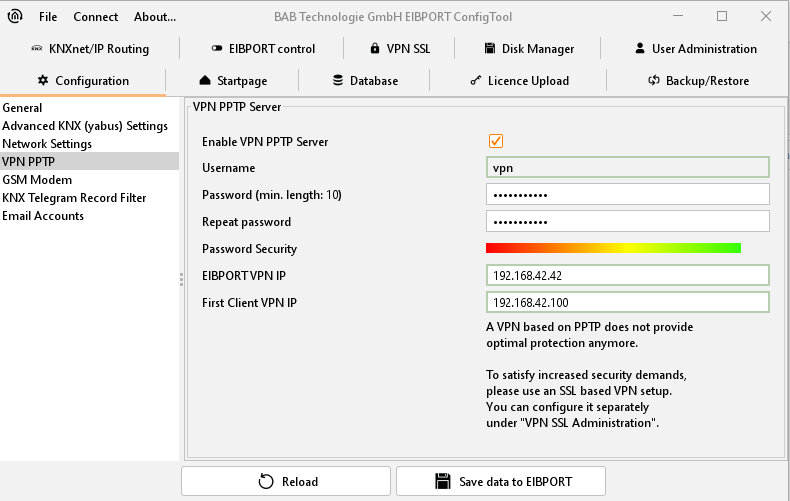
Task: Click the Startpage home icon
Action: [x=205, y=80]
